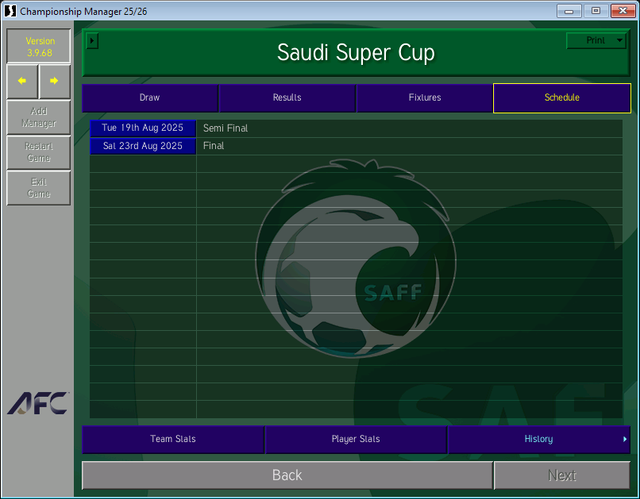Open Team Stats

(x=173, y=439)
